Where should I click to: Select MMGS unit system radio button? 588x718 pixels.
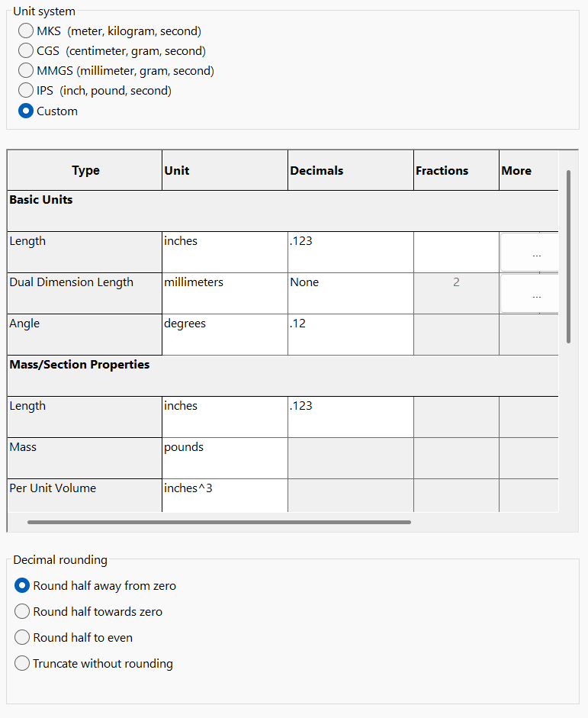coord(25,71)
